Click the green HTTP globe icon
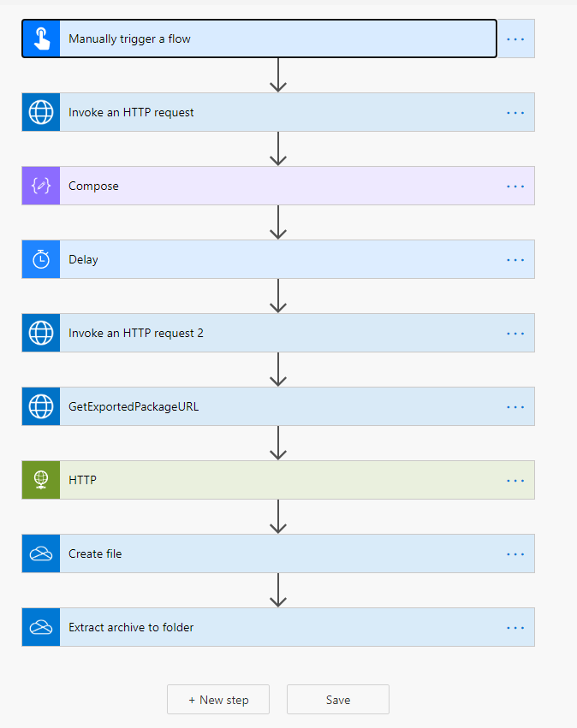The image size is (577, 728). coord(41,480)
